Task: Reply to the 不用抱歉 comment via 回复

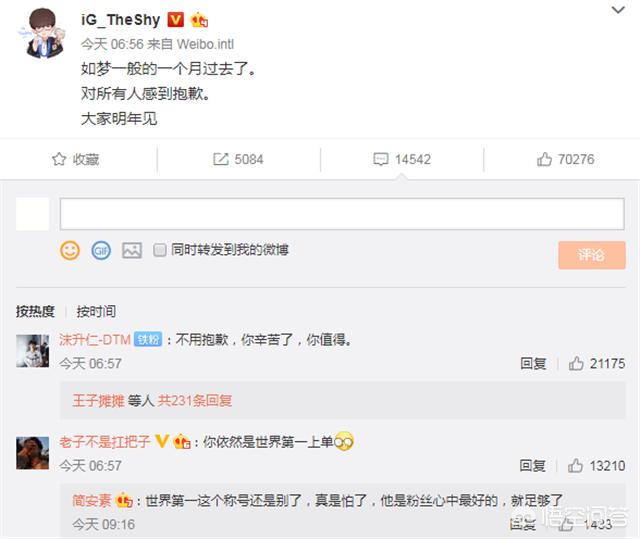Action: click(533, 363)
